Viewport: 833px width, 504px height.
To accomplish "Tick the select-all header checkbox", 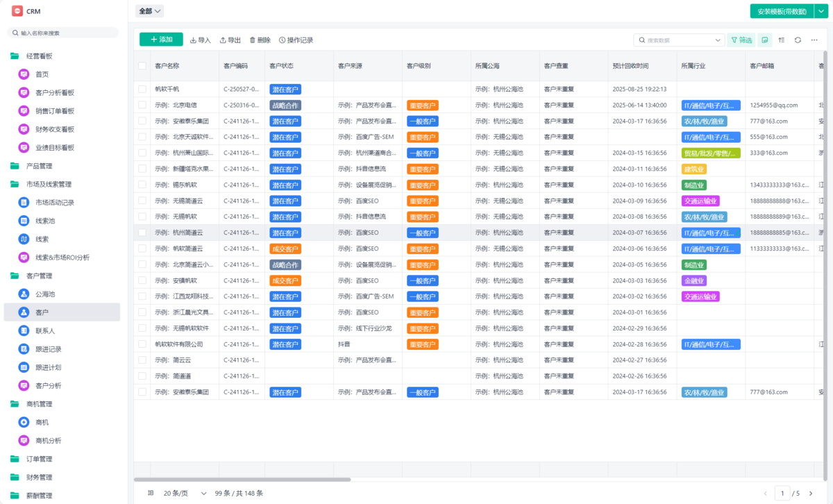I will pyautogui.click(x=142, y=66).
